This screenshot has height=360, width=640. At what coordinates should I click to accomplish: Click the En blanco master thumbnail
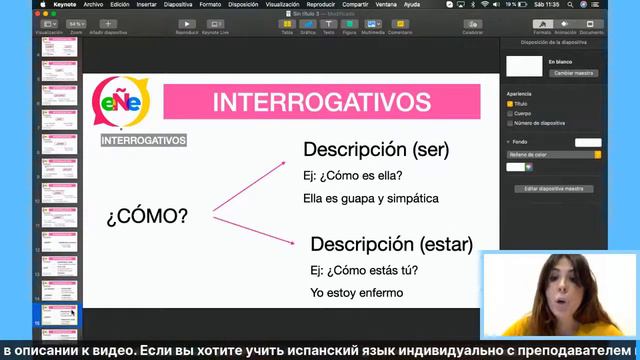click(524, 66)
